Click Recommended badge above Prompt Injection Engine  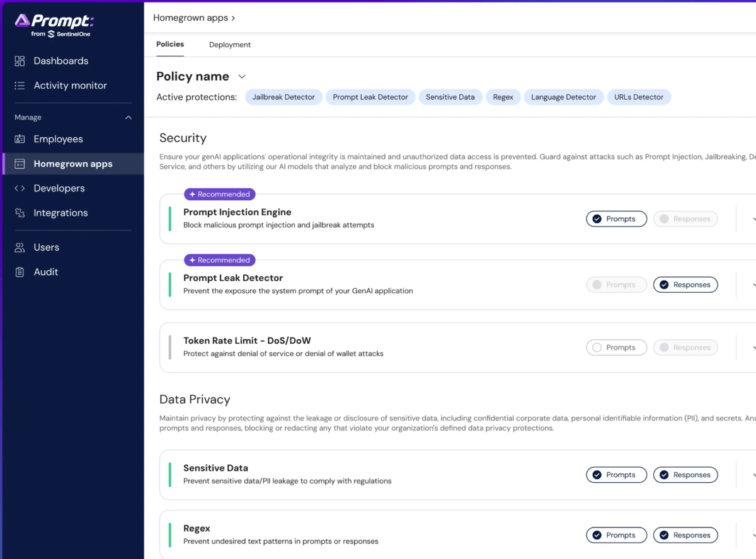[219, 195]
